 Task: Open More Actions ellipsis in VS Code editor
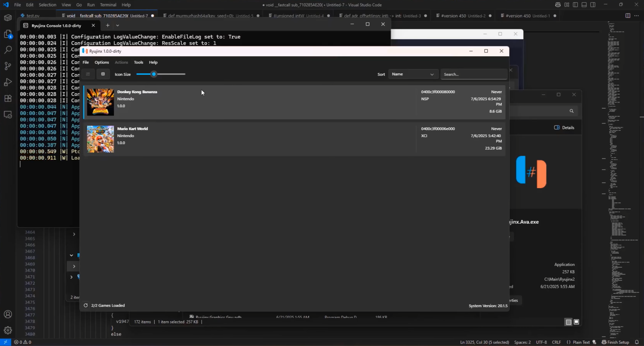coord(636,16)
